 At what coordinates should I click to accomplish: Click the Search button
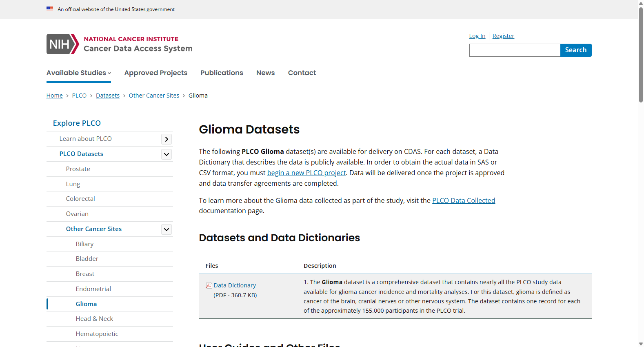point(576,50)
